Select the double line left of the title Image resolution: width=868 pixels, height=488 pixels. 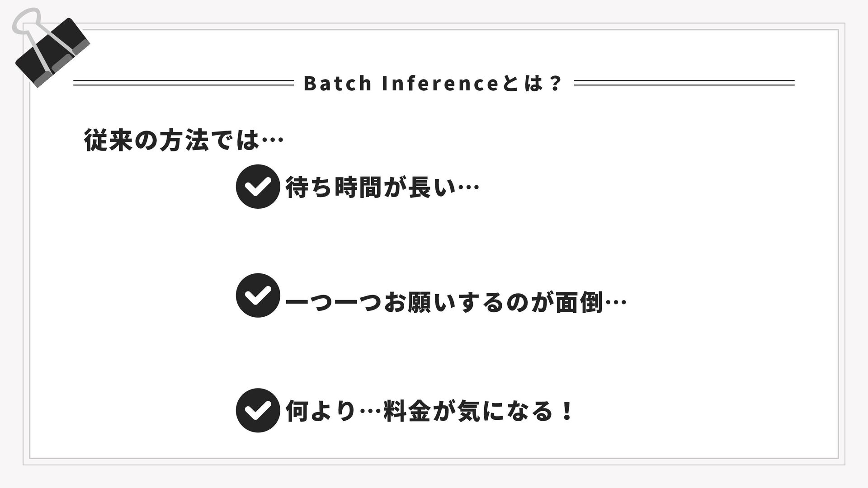[184, 83]
